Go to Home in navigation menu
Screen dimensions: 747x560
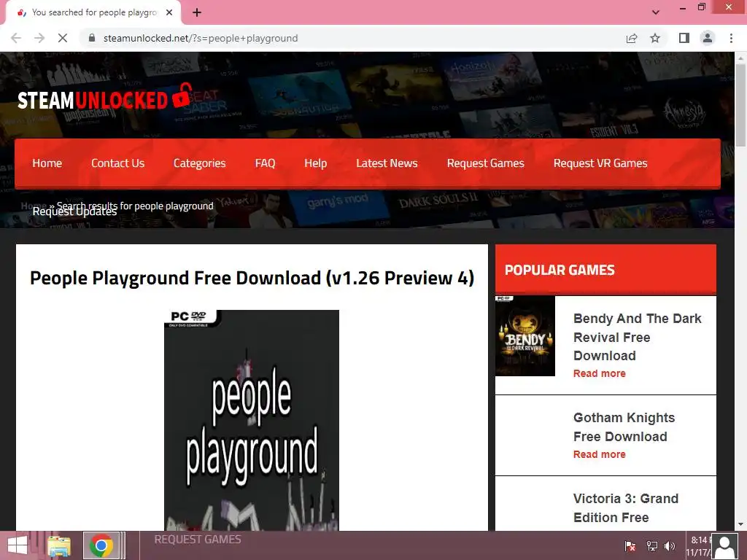(x=47, y=163)
